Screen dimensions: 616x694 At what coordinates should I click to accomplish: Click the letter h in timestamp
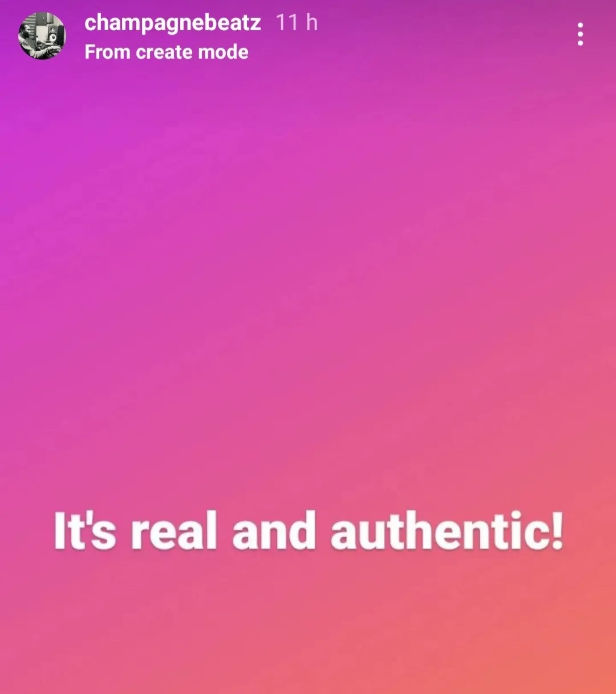[x=311, y=23]
